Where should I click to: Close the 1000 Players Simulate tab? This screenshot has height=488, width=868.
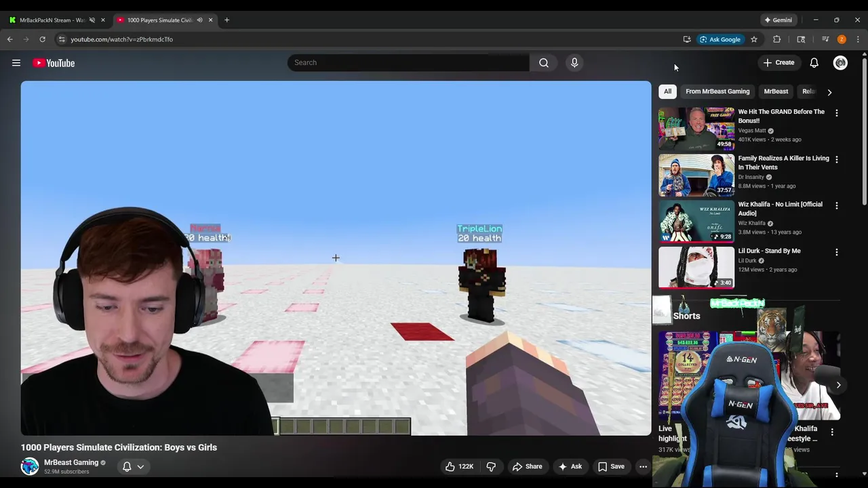(210, 20)
